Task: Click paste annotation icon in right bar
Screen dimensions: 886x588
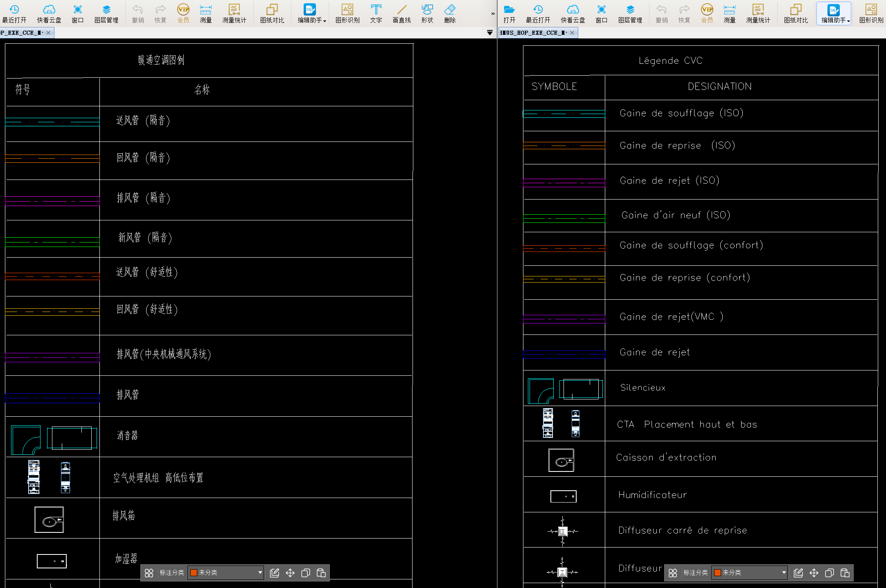Action: coord(845,573)
